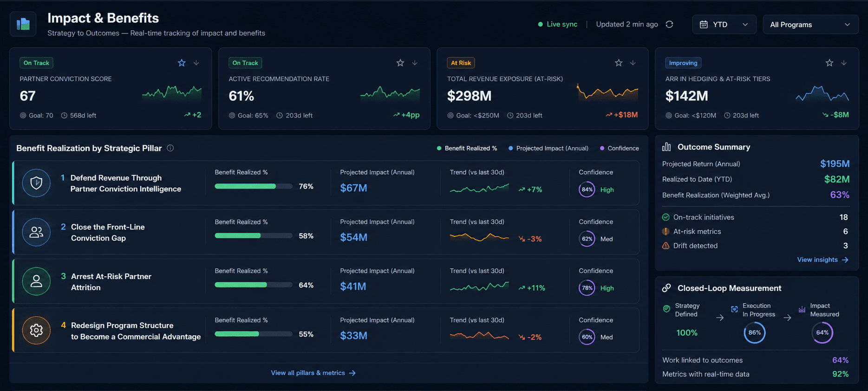Click the 86% execution progress ring
This screenshot has height=391, width=868.
pyautogui.click(x=755, y=332)
